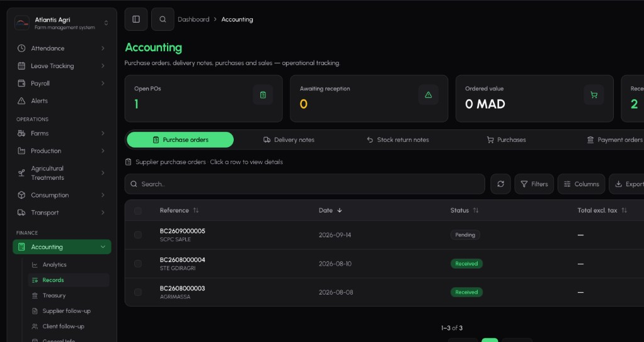Sort by Total excl. tax arrows
This screenshot has height=342, width=644.
[x=624, y=211]
